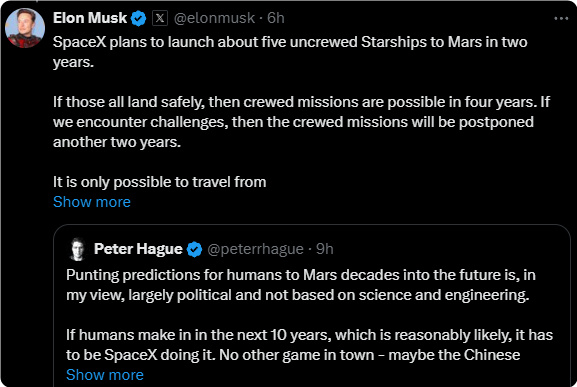The width and height of the screenshot is (577, 387).
Task: Open the three-dot more options menu
Action: (561, 18)
